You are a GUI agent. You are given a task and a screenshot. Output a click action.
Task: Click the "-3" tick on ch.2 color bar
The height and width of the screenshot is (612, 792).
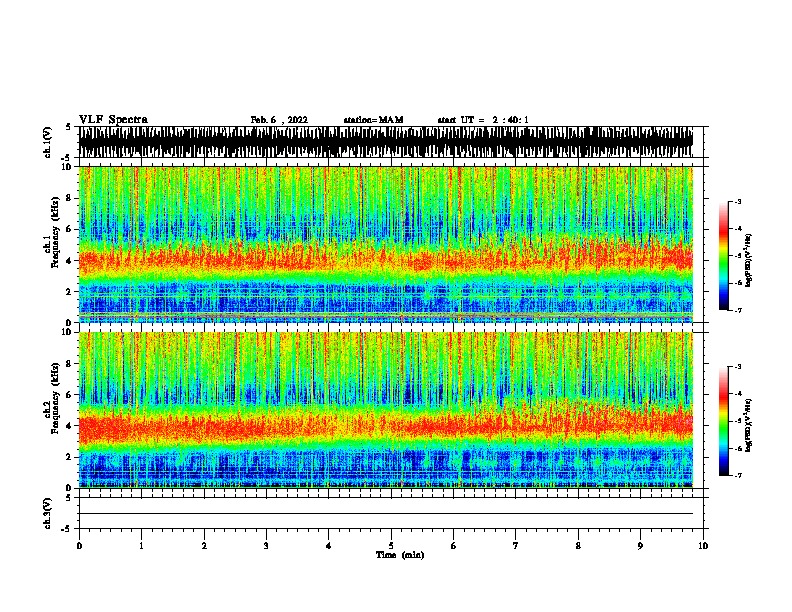point(738,367)
